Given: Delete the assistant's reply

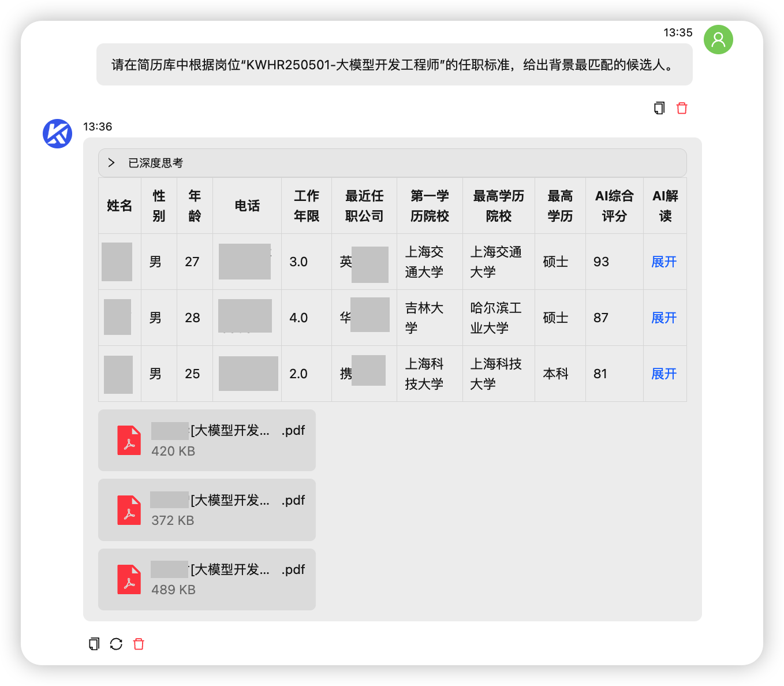Looking at the screenshot, I should (139, 644).
